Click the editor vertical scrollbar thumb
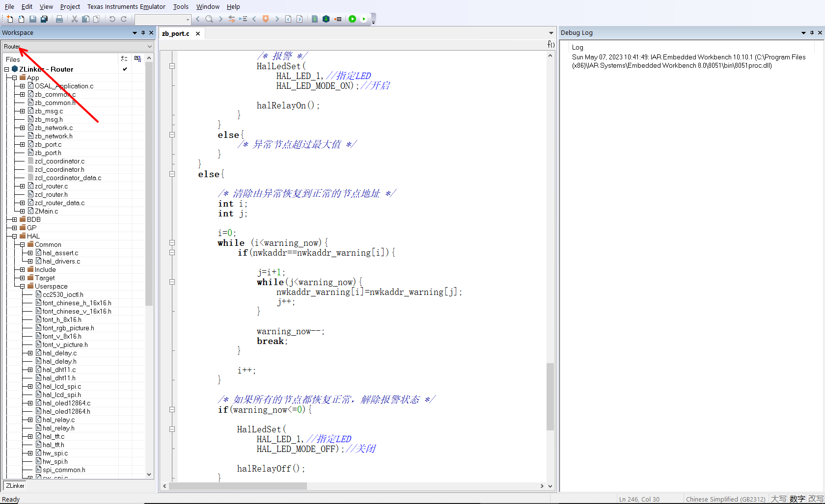Image resolution: width=825 pixels, height=504 pixels. (x=550, y=397)
